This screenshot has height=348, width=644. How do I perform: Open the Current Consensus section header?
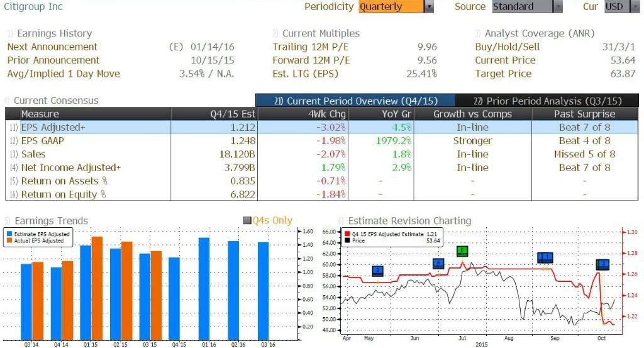(56, 100)
